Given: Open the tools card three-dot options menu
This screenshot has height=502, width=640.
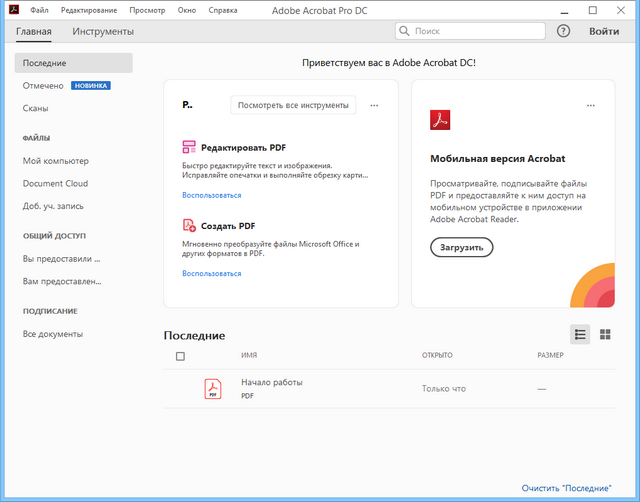Looking at the screenshot, I should tap(374, 105).
